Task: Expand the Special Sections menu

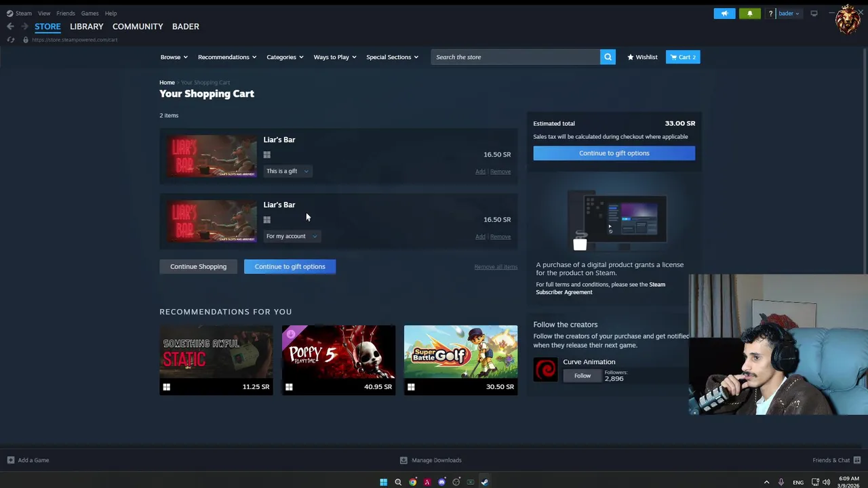Action: [x=393, y=57]
